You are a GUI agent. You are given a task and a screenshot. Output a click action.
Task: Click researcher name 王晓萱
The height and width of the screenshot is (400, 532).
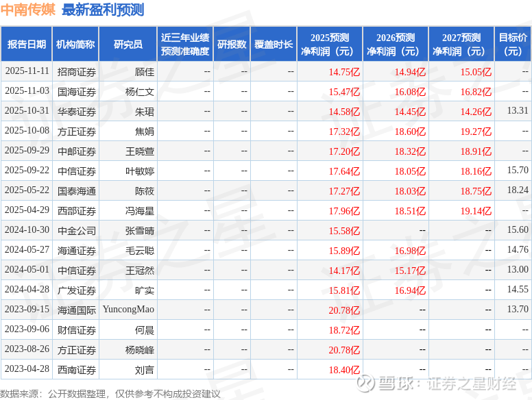[140, 151]
